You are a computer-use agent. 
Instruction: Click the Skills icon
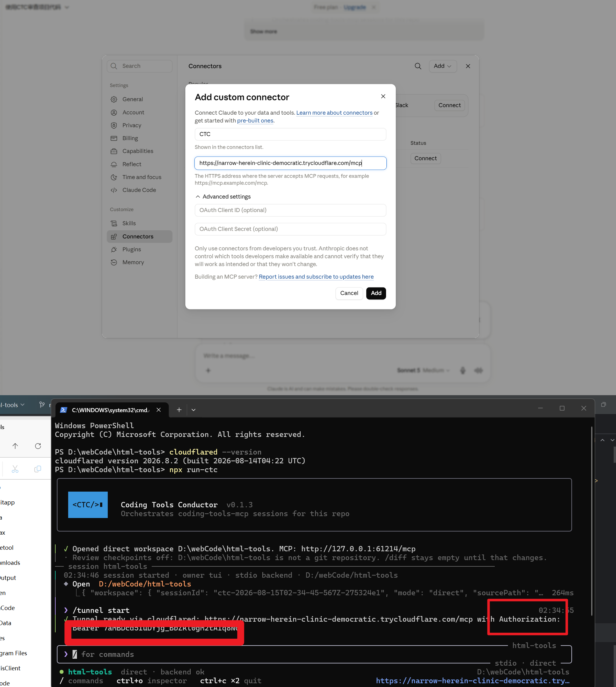pos(114,223)
